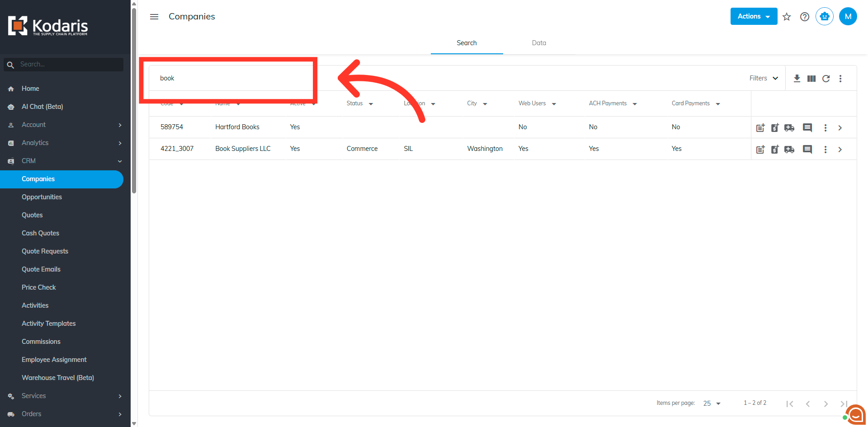The height and width of the screenshot is (427, 868).
Task: Click delivery truck icon for Hartford Books
Action: click(x=789, y=128)
